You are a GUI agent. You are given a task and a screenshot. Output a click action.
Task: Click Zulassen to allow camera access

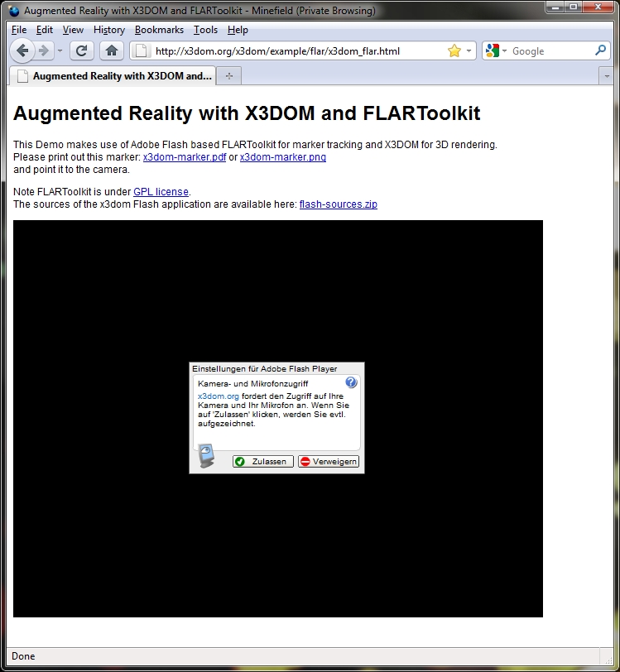263,461
